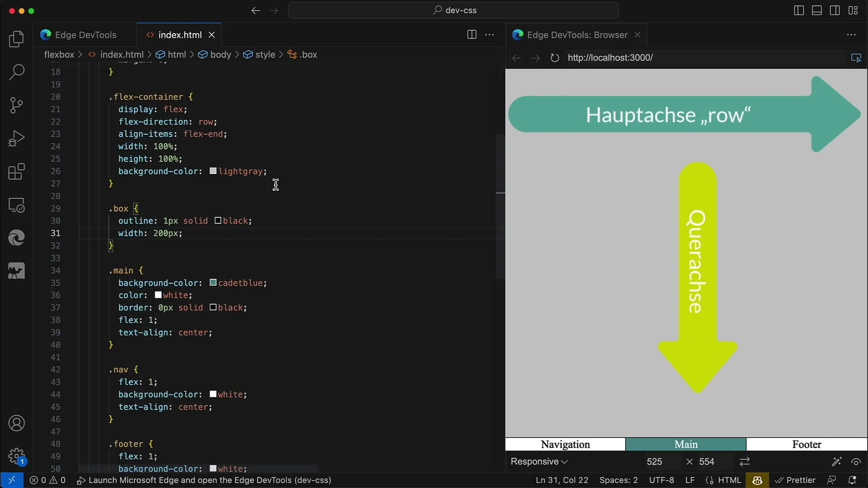
Task: Open the index.html tab
Action: (180, 34)
